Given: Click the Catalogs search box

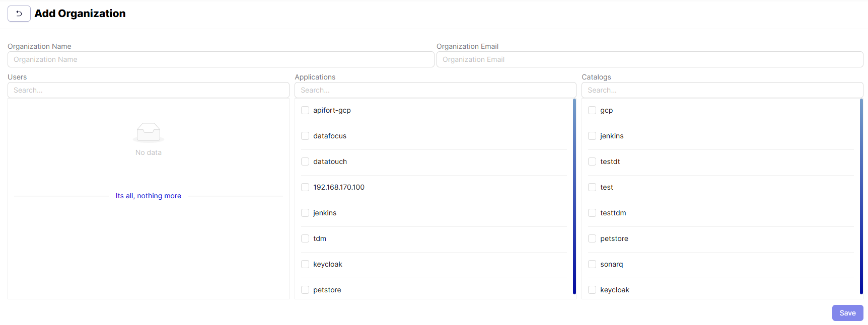Looking at the screenshot, I should click(722, 90).
